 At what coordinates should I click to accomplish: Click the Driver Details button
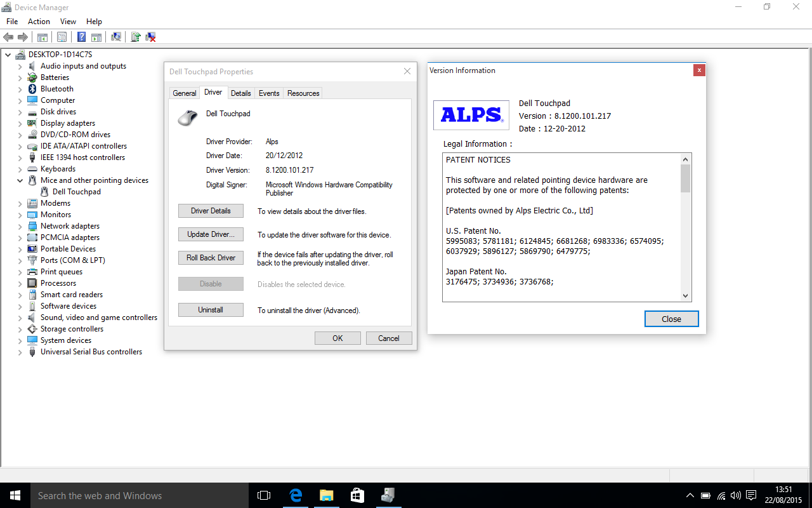[x=211, y=210]
